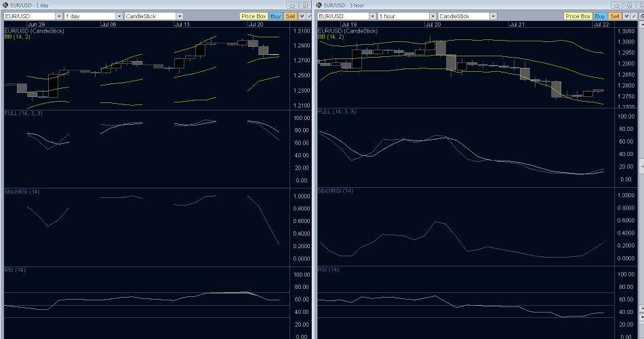644x339 pixels.
Task: Minimize the EUR/USD 3 hour chart window
Action: 616,5
